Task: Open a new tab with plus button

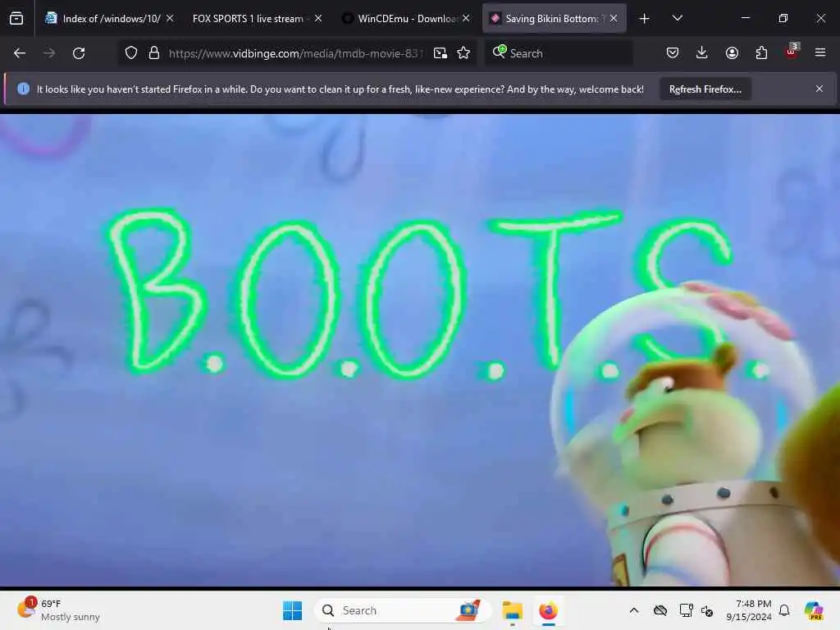Action: pos(645,19)
